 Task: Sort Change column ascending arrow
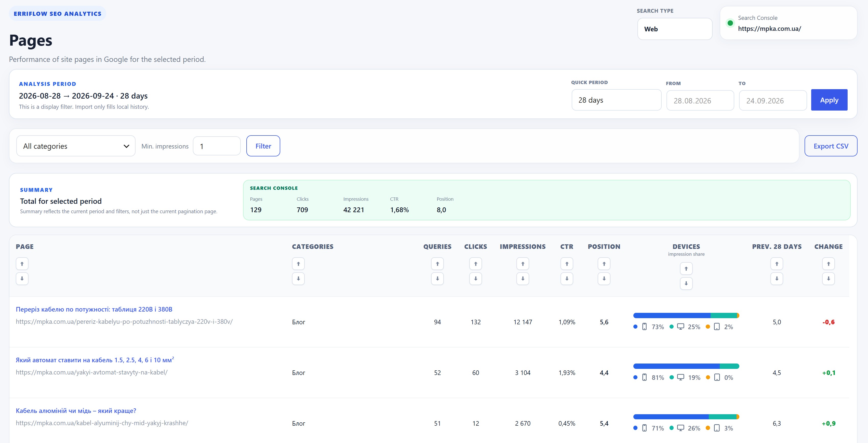[x=828, y=264]
